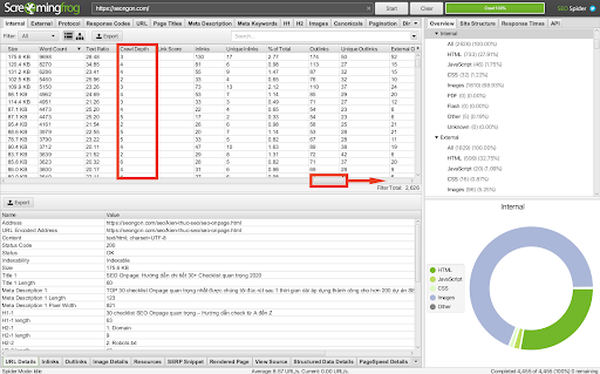Viewport: 600px width, 374px height.
Task: Click the crawl progress bar
Action: click(495, 8)
